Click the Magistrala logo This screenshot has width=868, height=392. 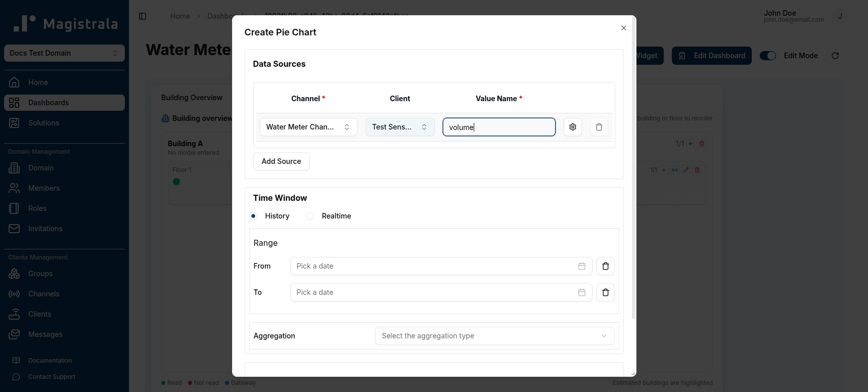[65, 24]
